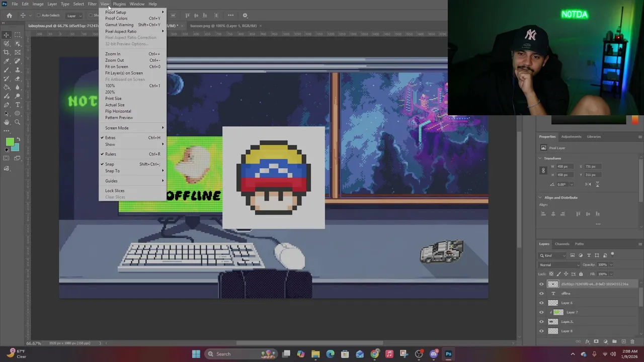This screenshot has height=362, width=644.
Task: Open options bar gear settings
Action: click(x=245, y=16)
